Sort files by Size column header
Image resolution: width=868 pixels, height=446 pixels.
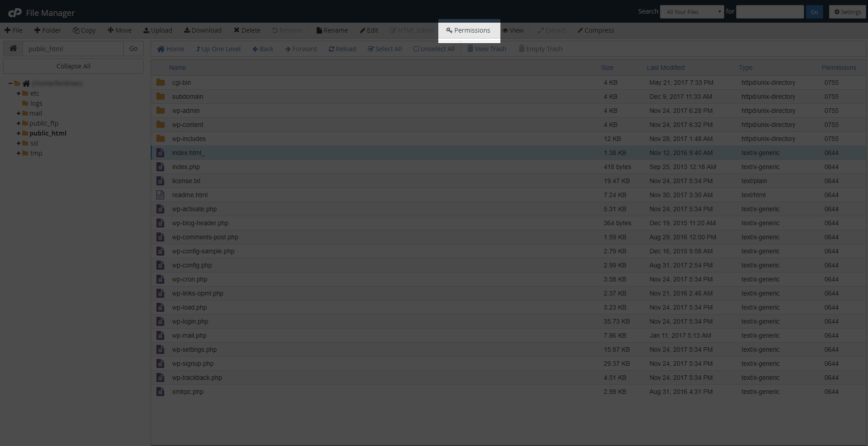coord(607,68)
